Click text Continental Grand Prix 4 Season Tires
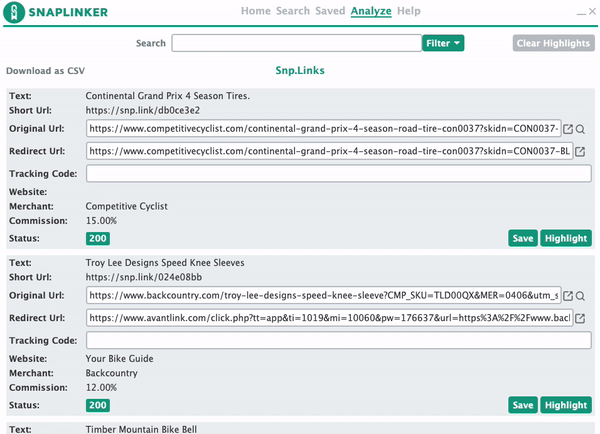Viewport: 600px width, 434px height. click(x=168, y=96)
